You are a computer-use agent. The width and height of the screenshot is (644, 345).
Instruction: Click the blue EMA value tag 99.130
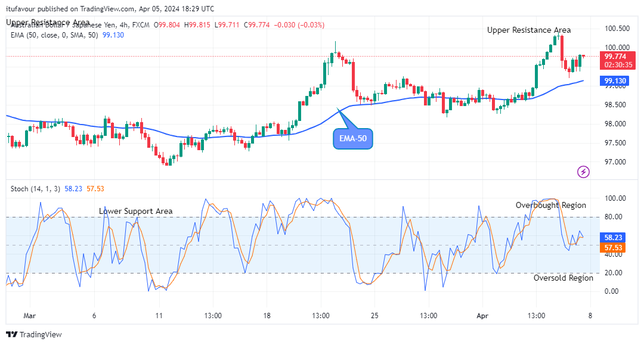point(615,81)
